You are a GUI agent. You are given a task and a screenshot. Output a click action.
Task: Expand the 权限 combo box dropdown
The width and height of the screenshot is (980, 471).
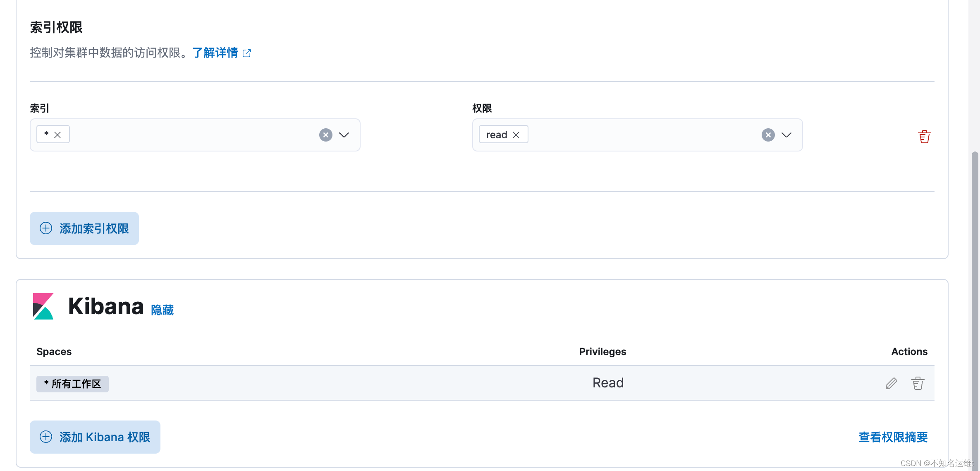[786, 135]
